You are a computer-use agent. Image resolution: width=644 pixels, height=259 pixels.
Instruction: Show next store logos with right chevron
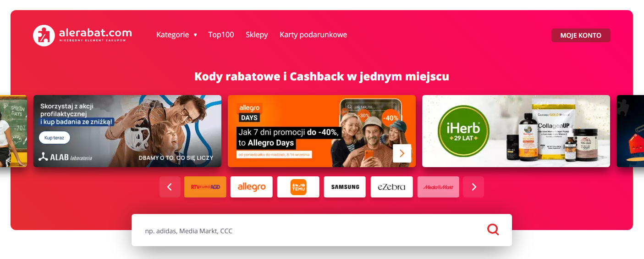click(473, 187)
